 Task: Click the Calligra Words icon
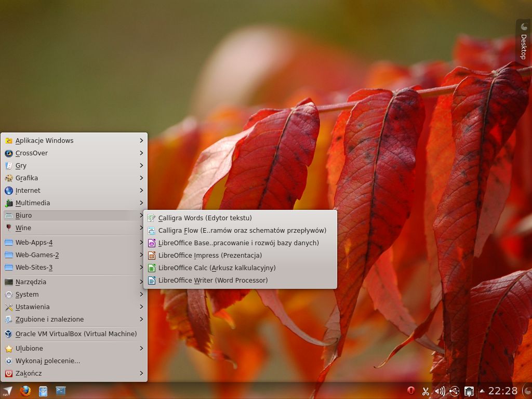click(x=152, y=218)
